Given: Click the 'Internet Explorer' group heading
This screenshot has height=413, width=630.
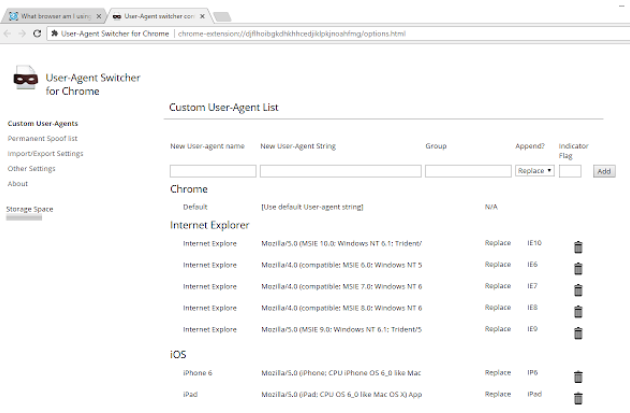Looking at the screenshot, I should [209, 225].
